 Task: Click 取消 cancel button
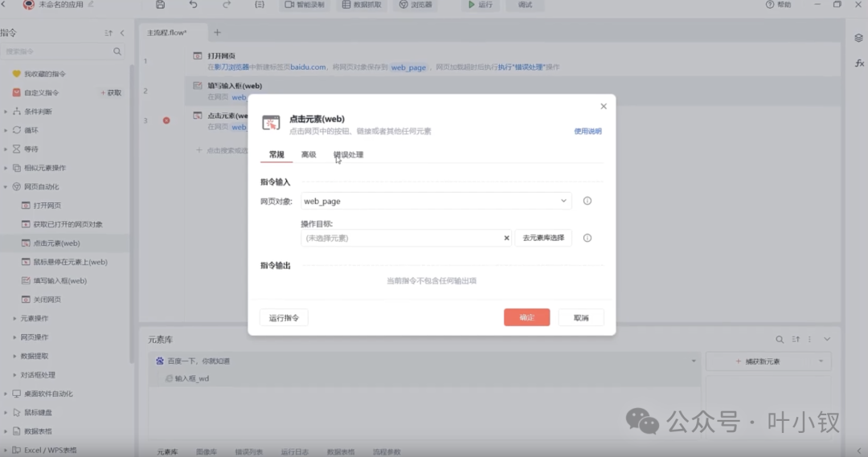click(x=581, y=317)
